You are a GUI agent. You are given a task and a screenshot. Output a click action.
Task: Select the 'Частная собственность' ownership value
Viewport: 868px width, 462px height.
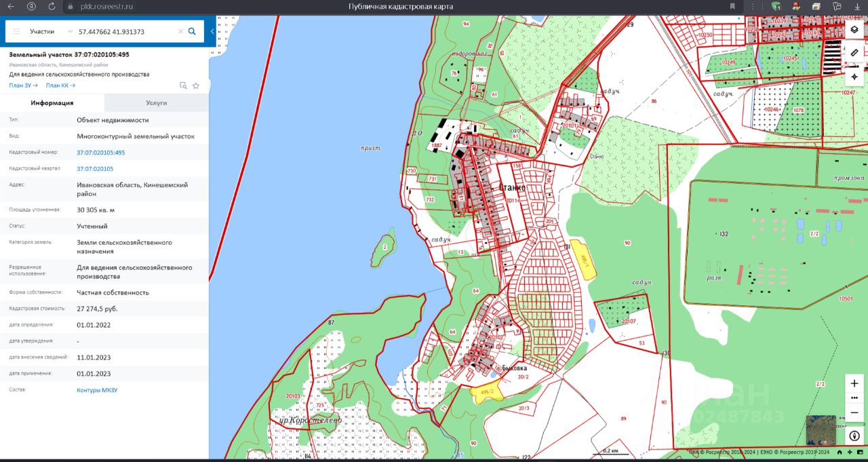pyautogui.click(x=113, y=292)
